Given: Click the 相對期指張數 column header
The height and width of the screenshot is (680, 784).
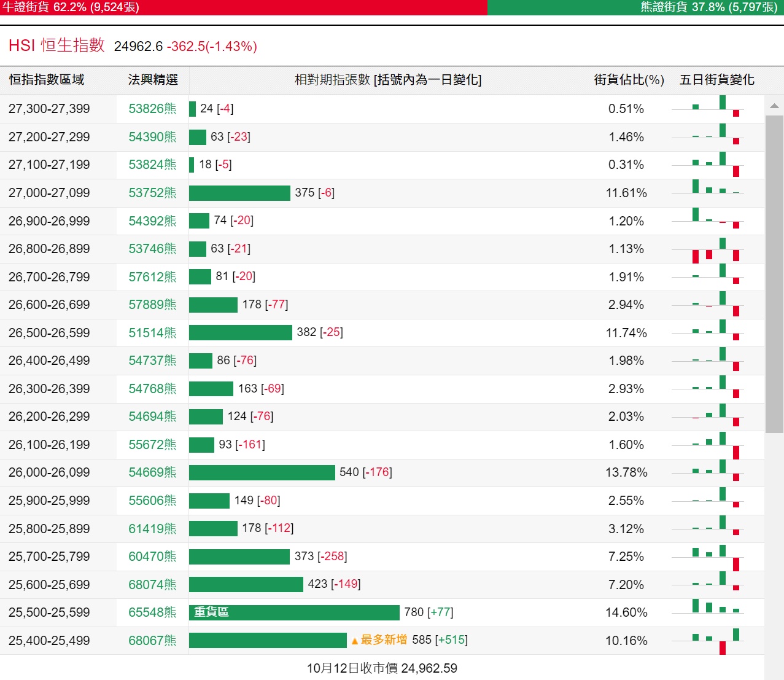Looking at the screenshot, I should click(388, 80).
